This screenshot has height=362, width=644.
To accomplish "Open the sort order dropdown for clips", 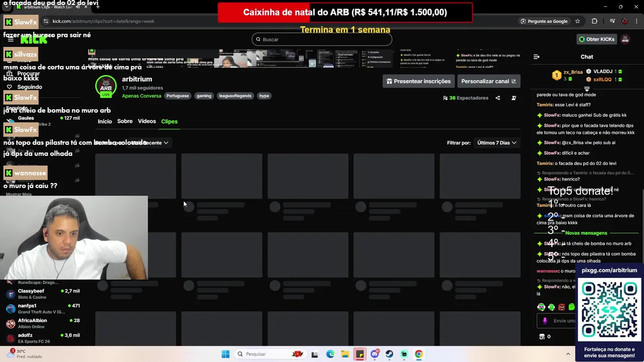I will (150, 143).
